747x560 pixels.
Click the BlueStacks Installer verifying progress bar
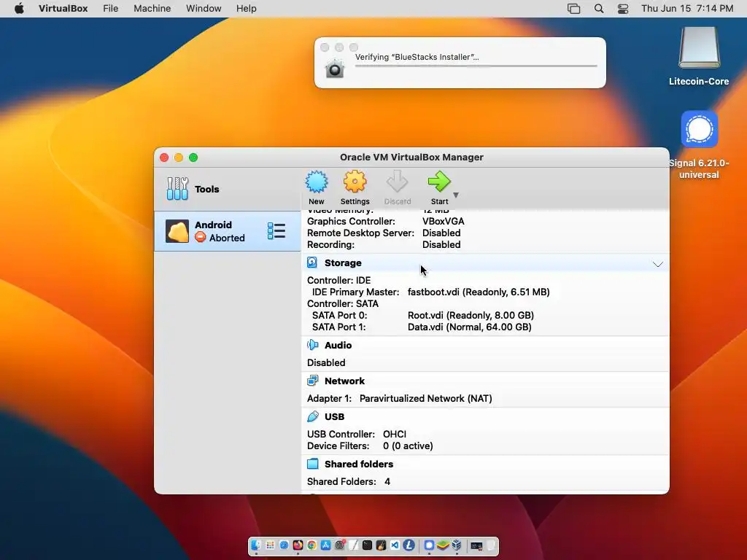pyautogui.click(x=476, y=66)
